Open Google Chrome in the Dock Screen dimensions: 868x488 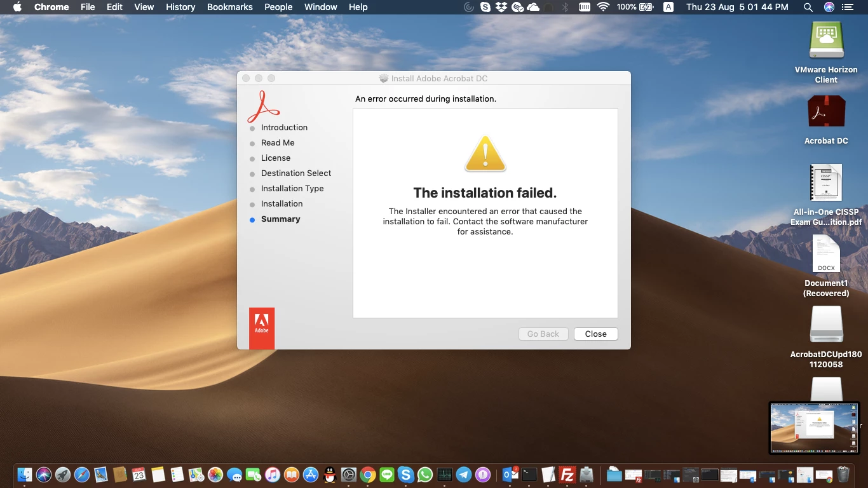click(x=367, y=474)
